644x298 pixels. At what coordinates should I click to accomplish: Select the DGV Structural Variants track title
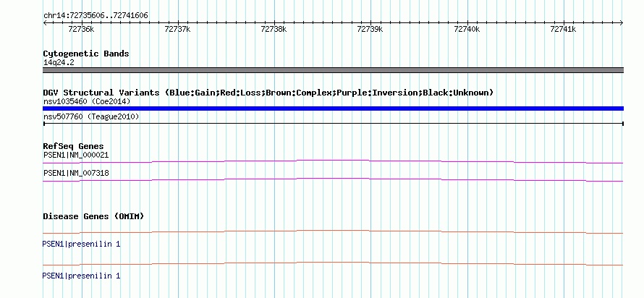[268, 93]
